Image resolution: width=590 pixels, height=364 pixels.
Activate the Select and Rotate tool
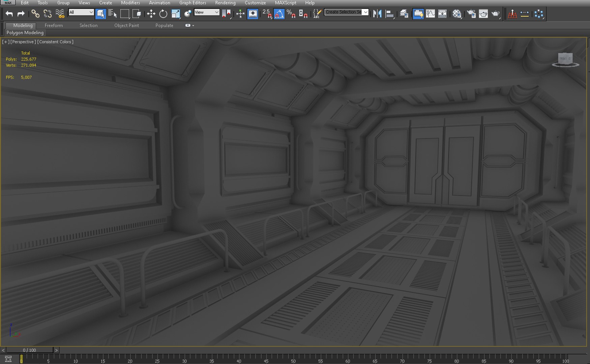point(163,14)
